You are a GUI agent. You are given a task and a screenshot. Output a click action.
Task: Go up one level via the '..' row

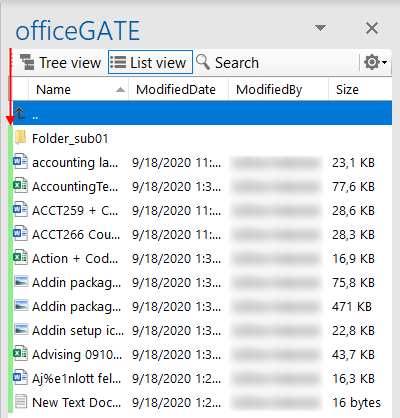tap(202, 113)
